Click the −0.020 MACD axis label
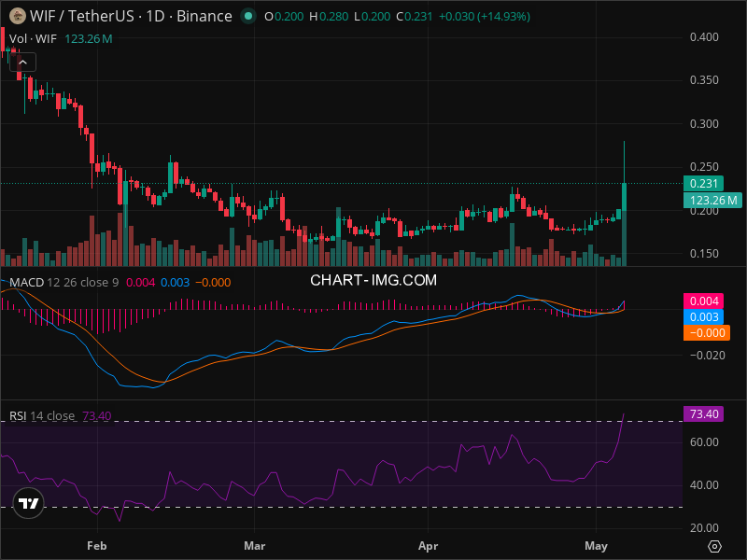Viewport: 747px width, 560px height. tap(707, 356)
